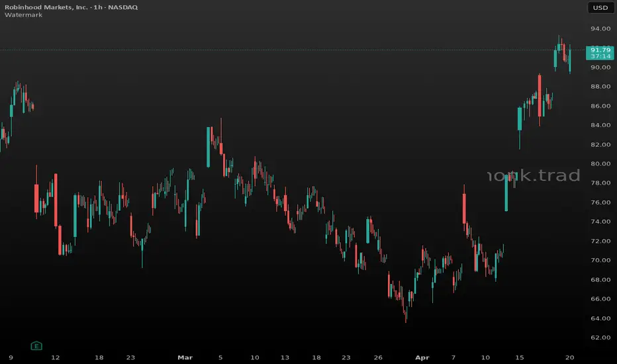Select the 62.00 price level label

point(600,338)
